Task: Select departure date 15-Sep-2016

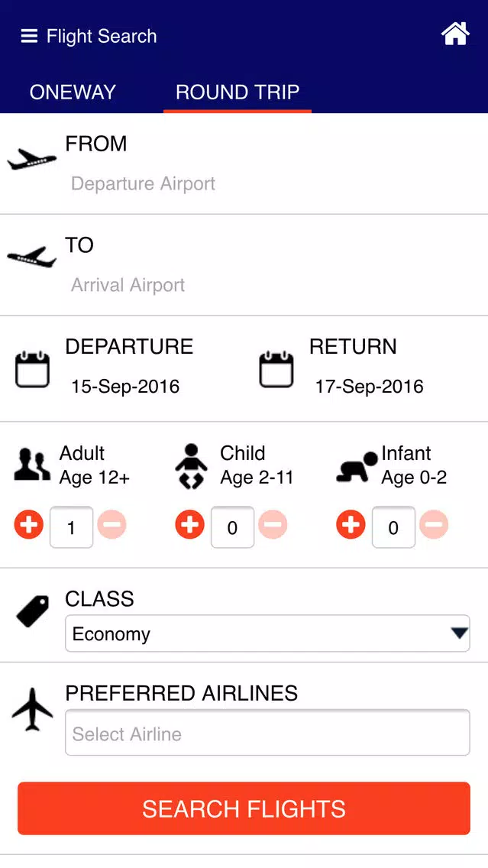Action: point(125,387)
